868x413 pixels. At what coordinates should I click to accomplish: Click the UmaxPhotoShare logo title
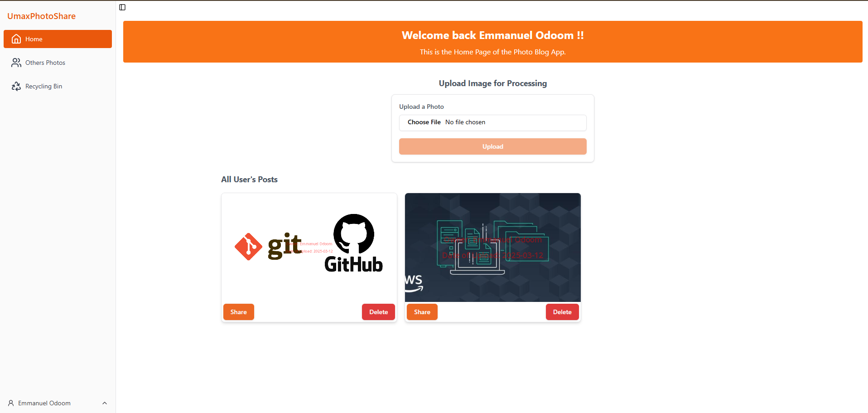point(41,16)
